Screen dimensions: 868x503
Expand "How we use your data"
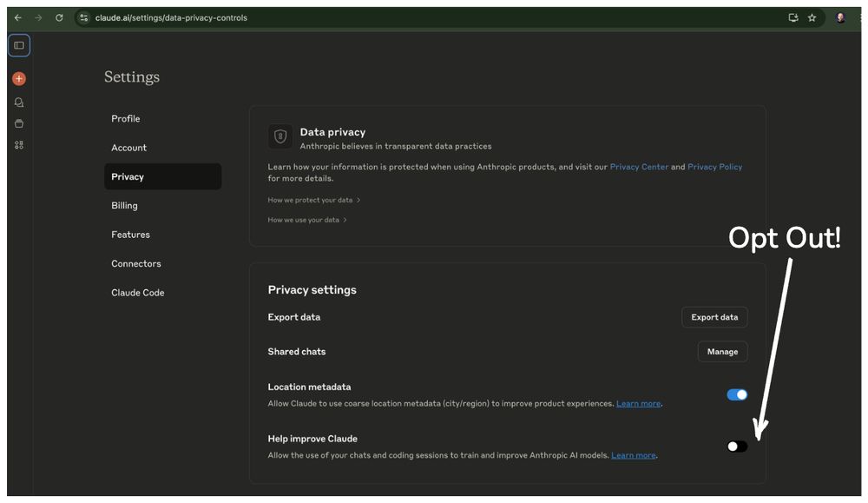(307, 220)
